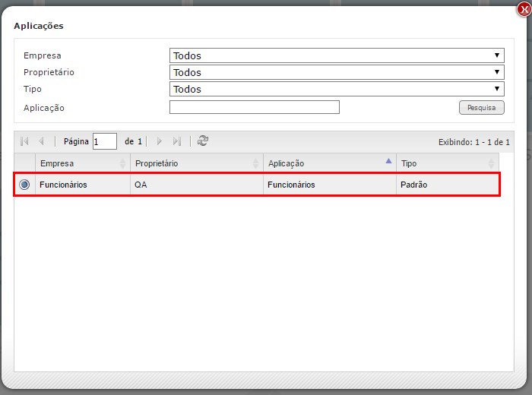Go to previous page of results
The height and width of the screenshot is (395, 532).
41,141
